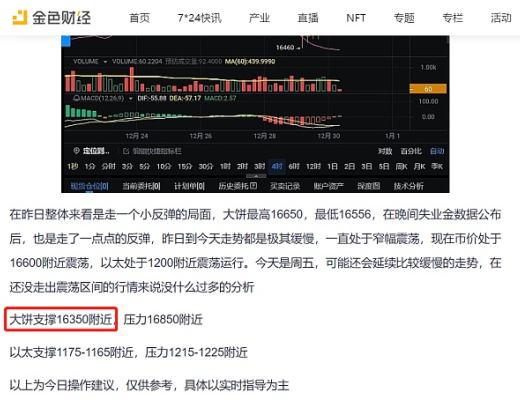The width and height of the screenshot is (520, 400).
Task: Click the blue square at chart's top-left
Action: point(66,41)
